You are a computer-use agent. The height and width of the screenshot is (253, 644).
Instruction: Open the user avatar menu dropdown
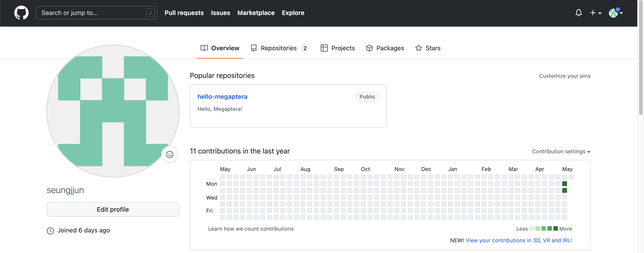click(616, 13)
